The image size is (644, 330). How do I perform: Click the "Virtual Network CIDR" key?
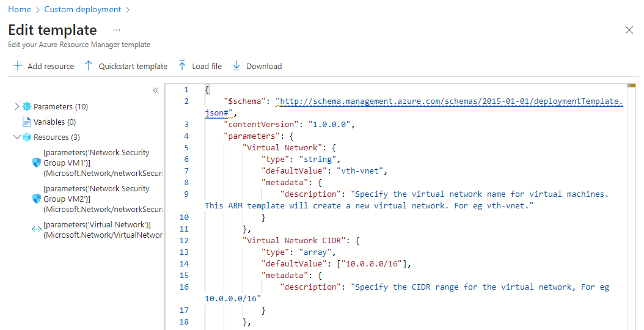tap(294, 240)
